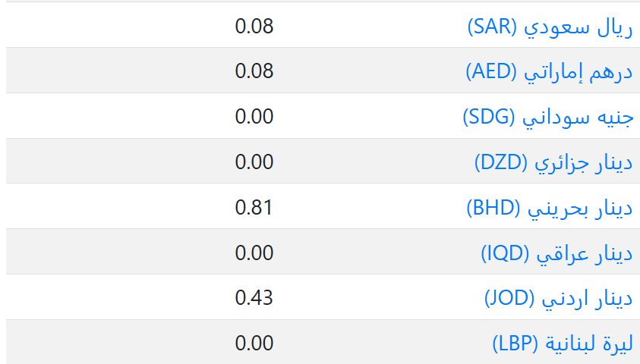Select the 0.00 value in the LBP row

254,344
